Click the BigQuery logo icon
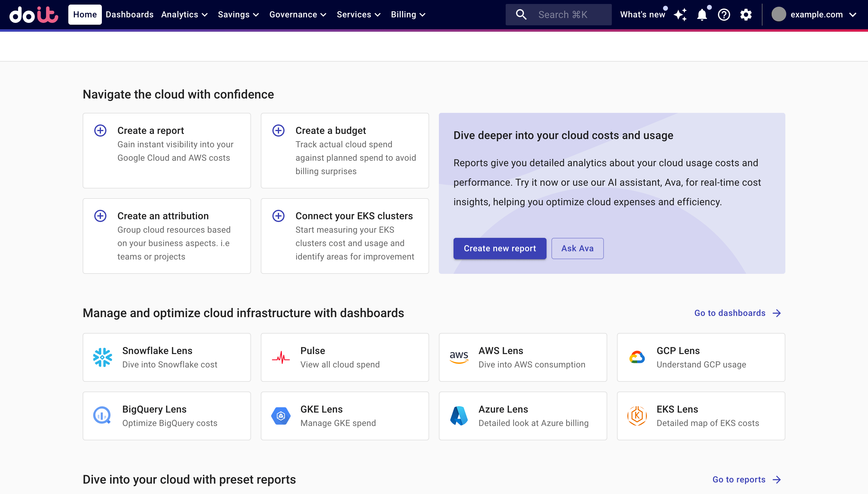 [102, 415]
